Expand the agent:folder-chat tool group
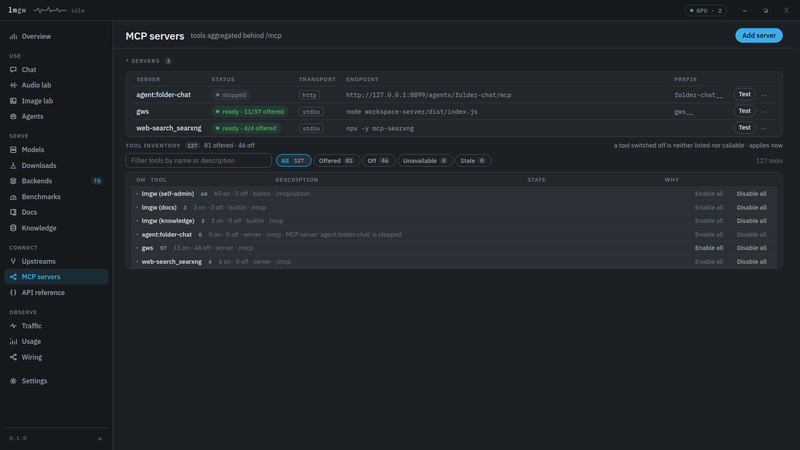This screenshot has width=800, height=450. 137,235
